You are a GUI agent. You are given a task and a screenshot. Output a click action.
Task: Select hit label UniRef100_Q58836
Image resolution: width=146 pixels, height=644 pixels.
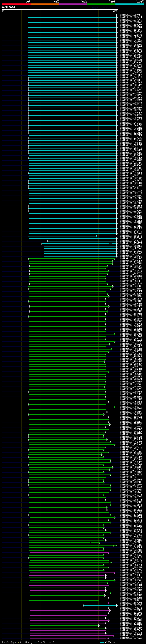pyautogui.click(x=131, y=572)
